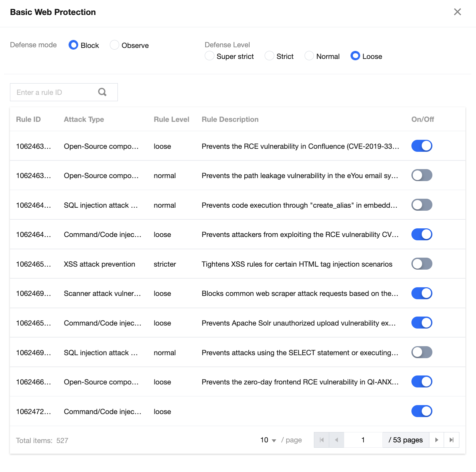
Task: Click the search magnifier icon
Action: (102, 92)
